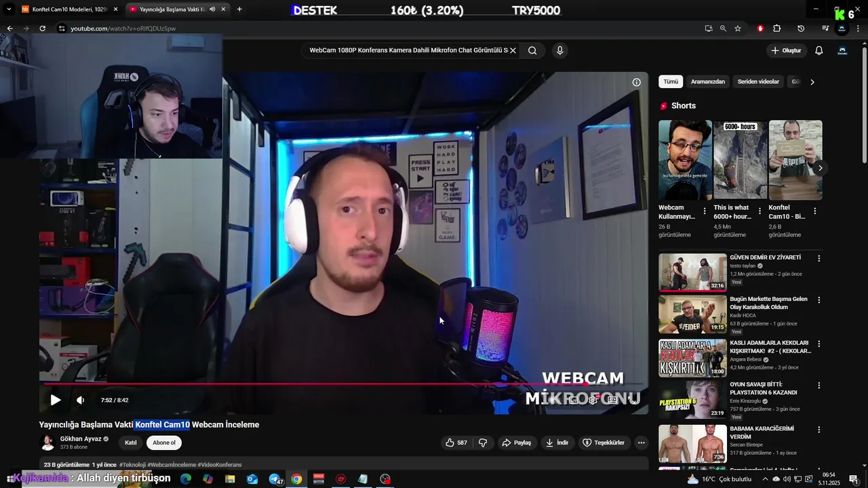Click the like thumbs-up button
This screenshot has width=868, height=488.
coord(456,443)
